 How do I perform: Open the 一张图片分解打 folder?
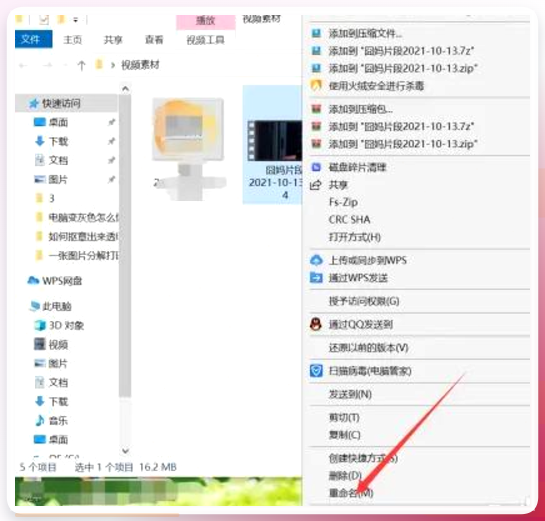coord(83,256)
